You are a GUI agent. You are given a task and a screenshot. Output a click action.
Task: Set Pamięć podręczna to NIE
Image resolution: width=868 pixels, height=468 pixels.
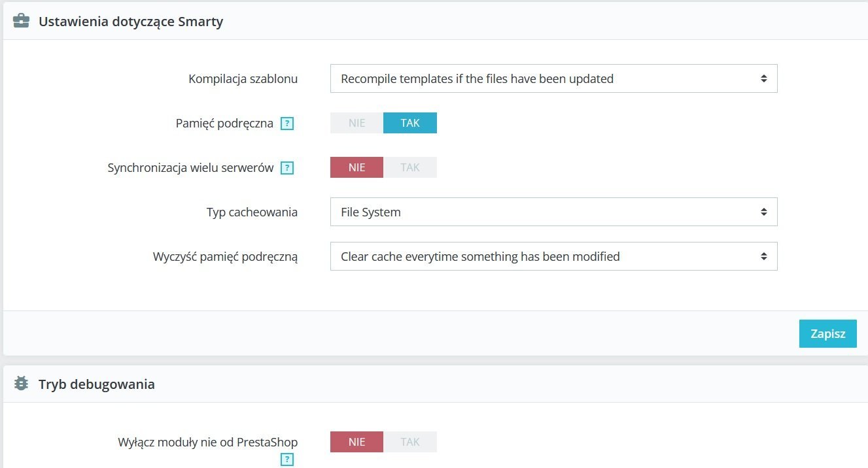[x=356, y=123]
